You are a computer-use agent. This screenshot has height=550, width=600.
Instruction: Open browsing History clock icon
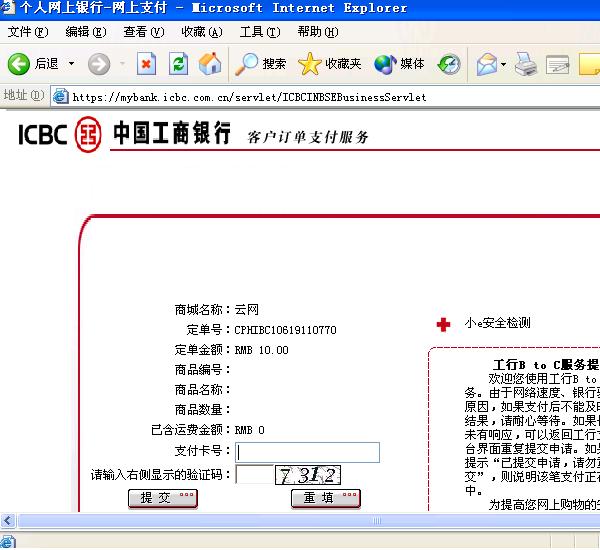[x=449, y=64]
